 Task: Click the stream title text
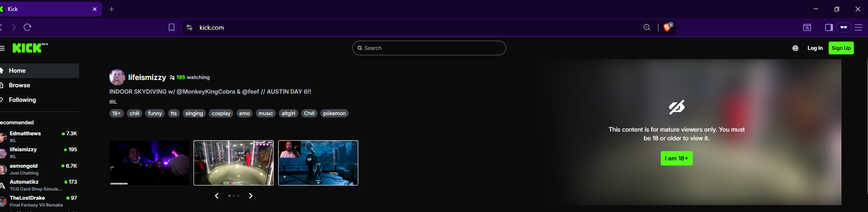point(210,91)
